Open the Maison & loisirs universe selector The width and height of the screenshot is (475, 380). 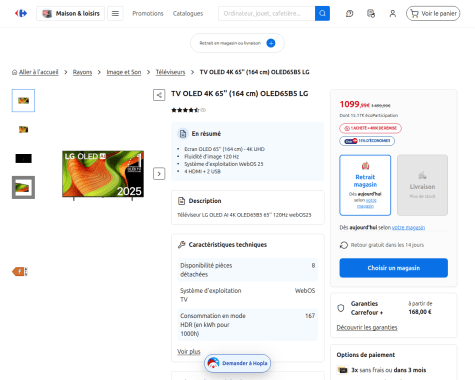click(x=70, y=13)
